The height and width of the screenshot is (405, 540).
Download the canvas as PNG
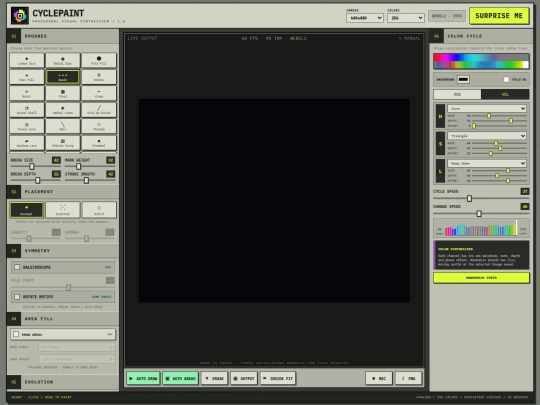click(408, 378)
